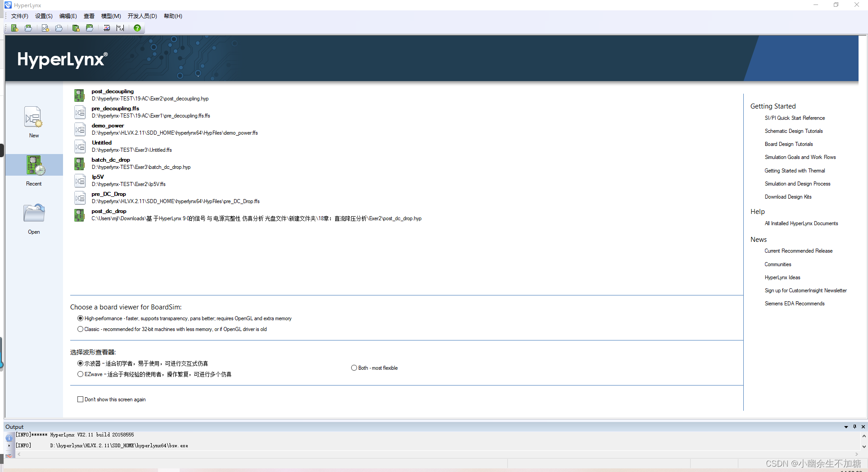The width and height of the screenshot is (868, 472).
Task: Select the Both - most flexible option
Action: tap(354, 368)
